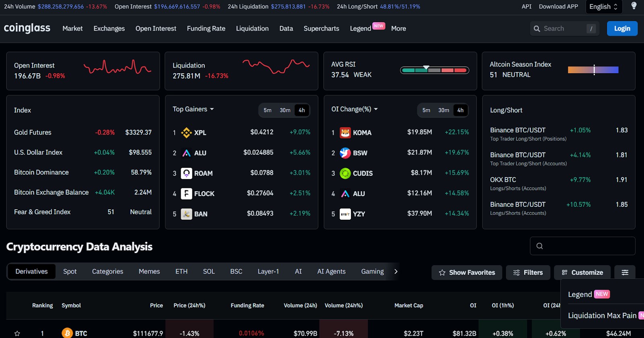644x338 pixels.
Task: Select 30m timeframe in OI Change
Action: click(x=444, y=110)
